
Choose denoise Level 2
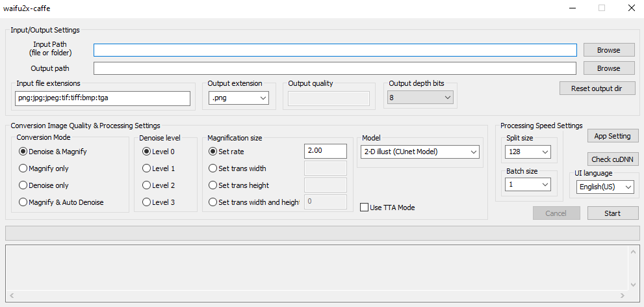pos(159,185)
